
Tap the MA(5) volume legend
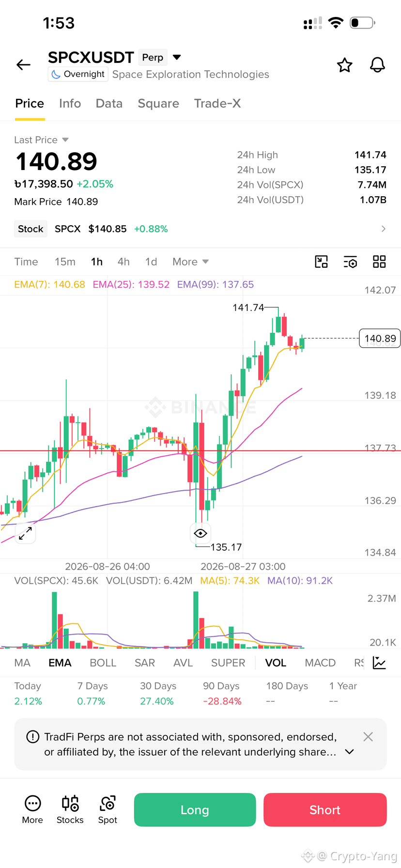click(x=230, y=580)
